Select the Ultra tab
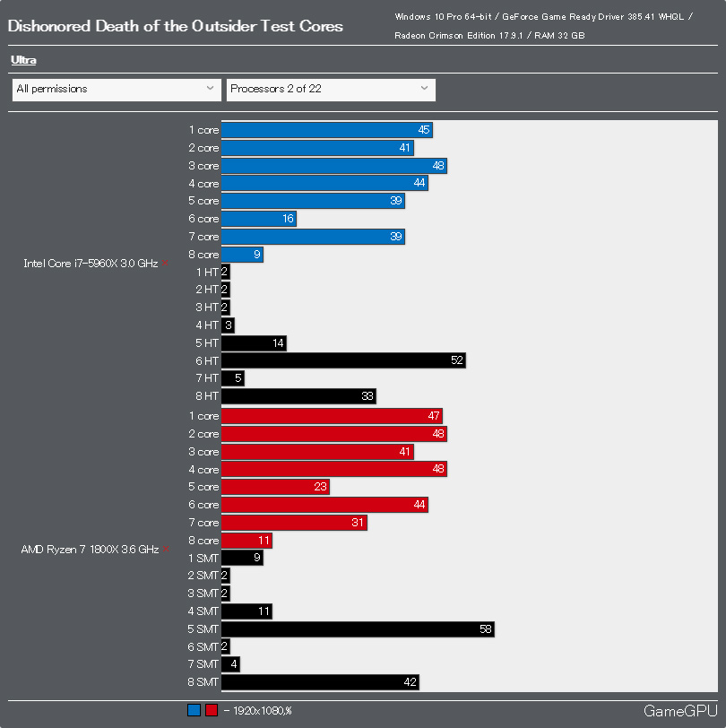726x728 pixels. click(23, 60)
